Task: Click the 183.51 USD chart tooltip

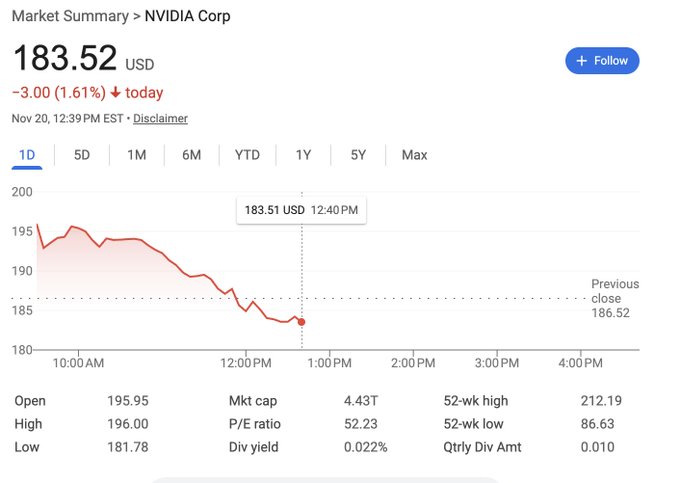Action: tap(300, 210)
